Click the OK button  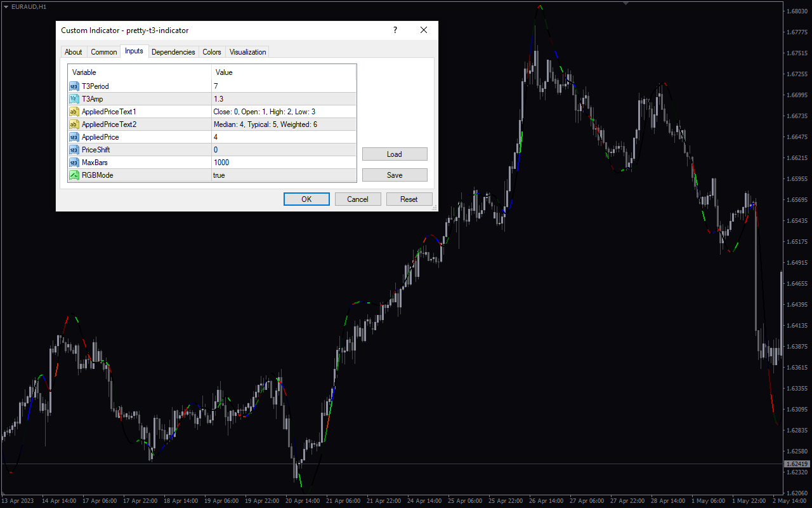point(306,199)
